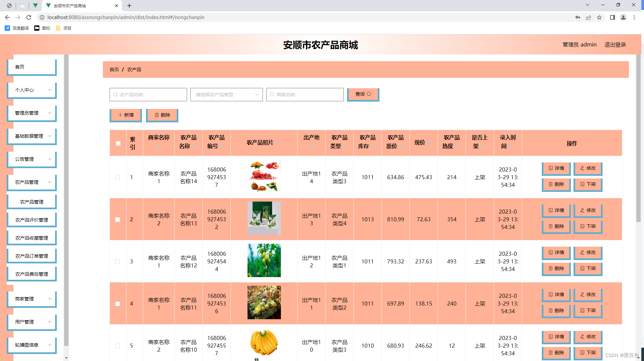The width and height of the screenshot is (644, 361).
Task: Open 农产品评价管理 in sidebar
Action: 32,220
